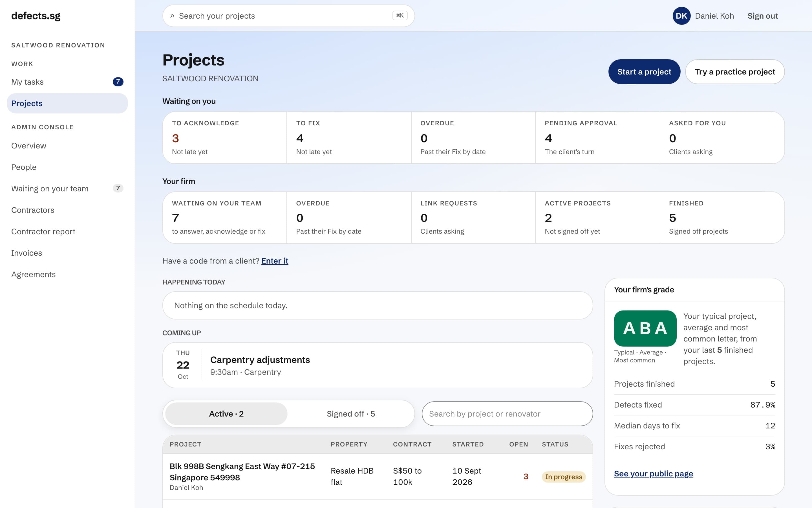Click the STARTED column header
The height and width of the screenshot is (508, 812).
[468, 444]
